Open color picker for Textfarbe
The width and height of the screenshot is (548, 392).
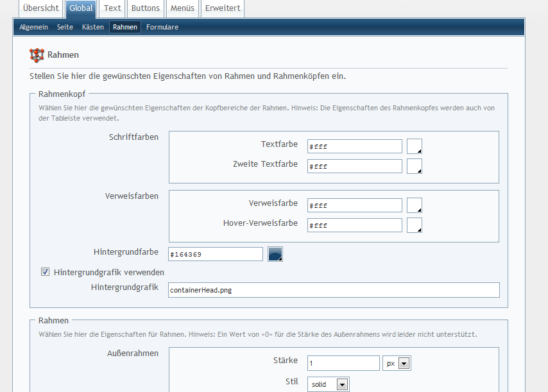pyautogui.click(x=415, y=146)
